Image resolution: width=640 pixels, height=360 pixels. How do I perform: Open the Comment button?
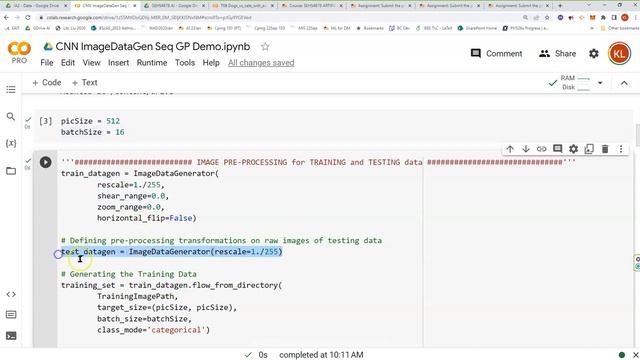[x=496, y=53]
